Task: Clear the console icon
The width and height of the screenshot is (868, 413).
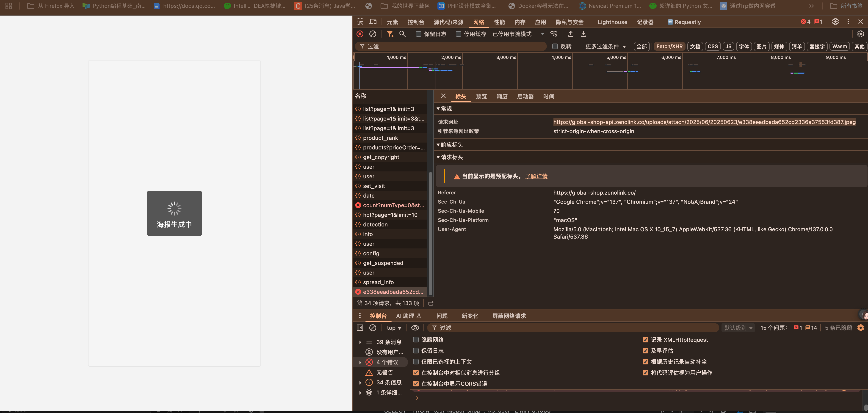Action: (373, 328)
